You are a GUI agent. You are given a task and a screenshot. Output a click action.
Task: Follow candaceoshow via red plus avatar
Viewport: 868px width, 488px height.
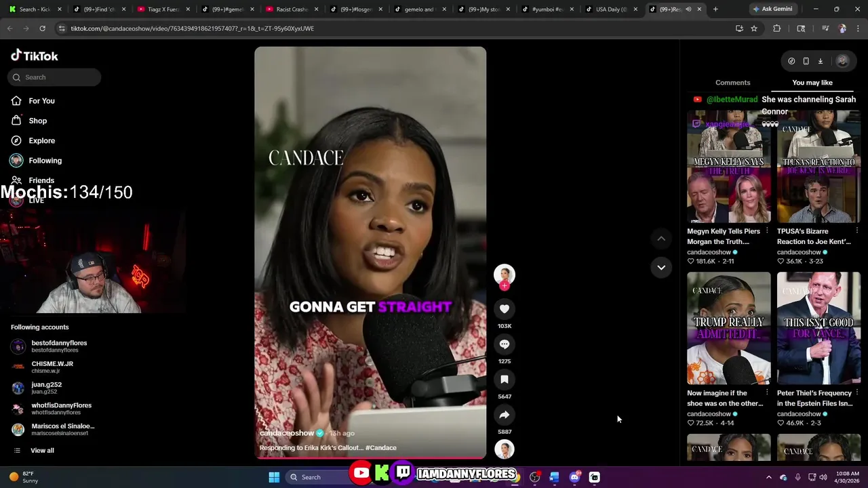tap(505, 286)
